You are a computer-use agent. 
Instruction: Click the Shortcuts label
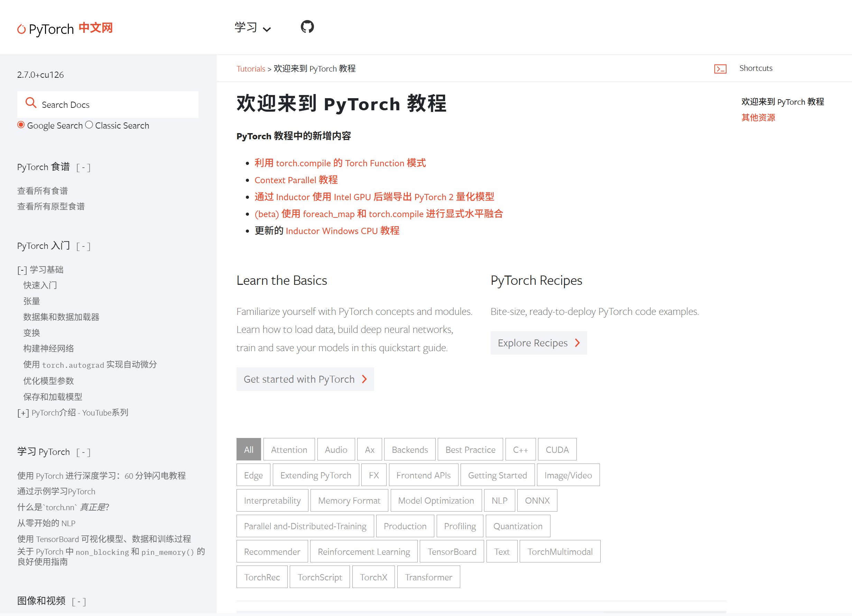pyautogui.click(x=756, y=68)
